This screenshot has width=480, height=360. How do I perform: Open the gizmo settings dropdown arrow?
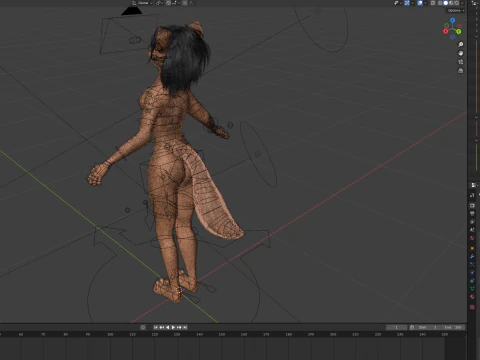pyautogui.click(x=412, y=3)
